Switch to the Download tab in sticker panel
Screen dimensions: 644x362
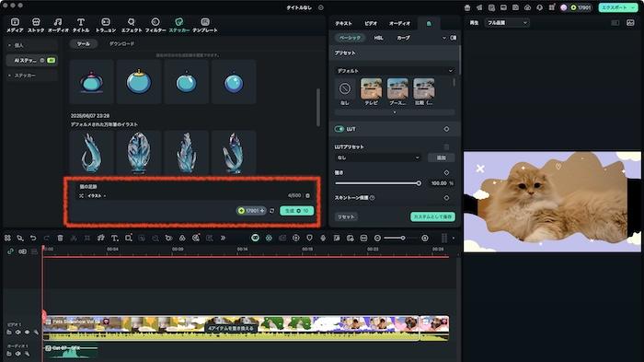[121, 43]
